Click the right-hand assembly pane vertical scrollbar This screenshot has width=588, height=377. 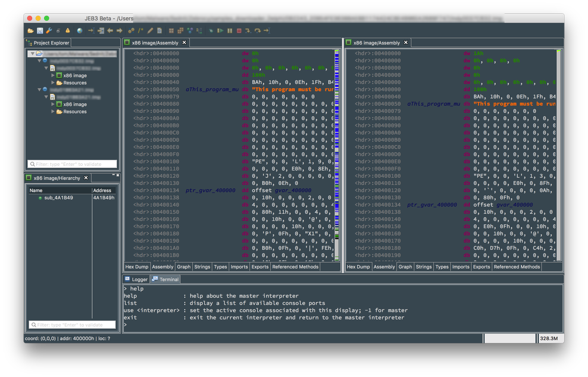(559, 156)
